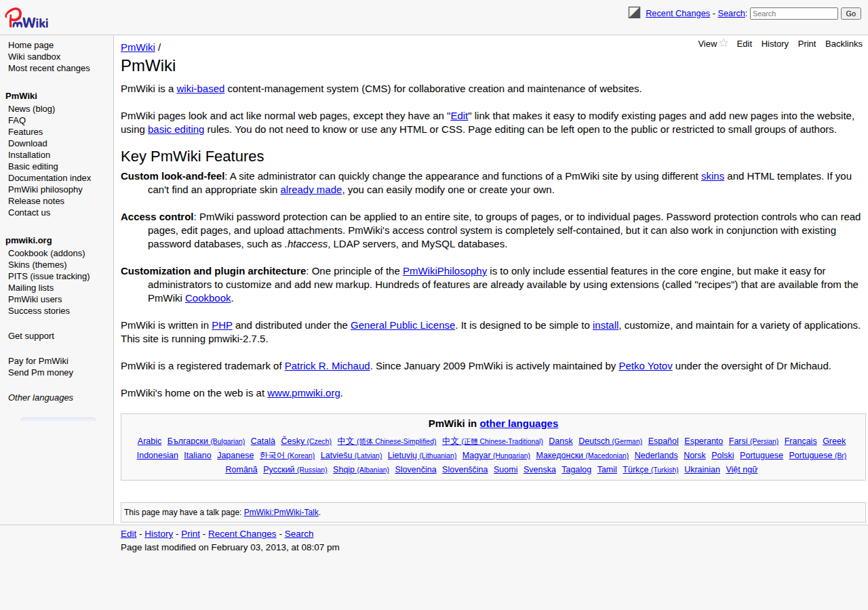Open the News (blog) sidebar link

click(32, 109)
